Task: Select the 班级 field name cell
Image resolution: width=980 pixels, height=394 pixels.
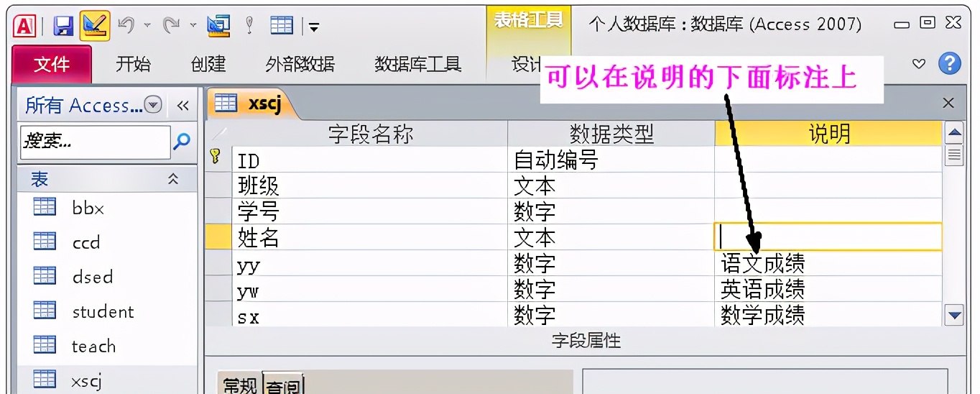Action: pyautogui.click(x=370, y=185)
